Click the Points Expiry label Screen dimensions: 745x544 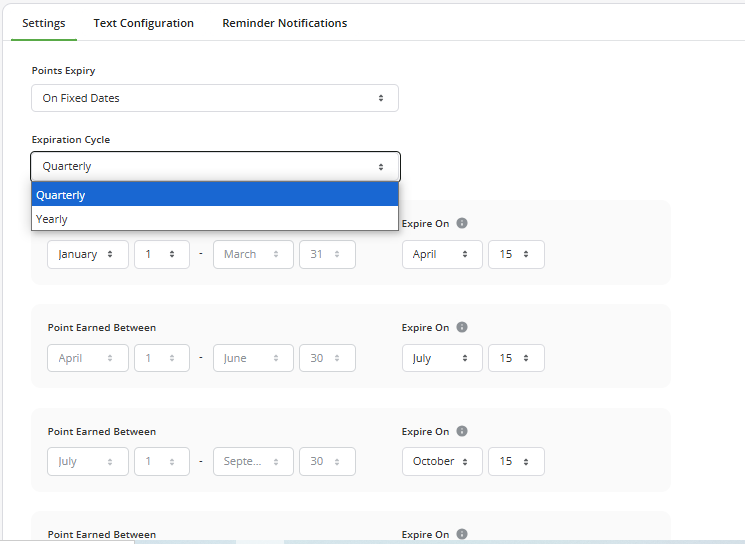(63, 71)
